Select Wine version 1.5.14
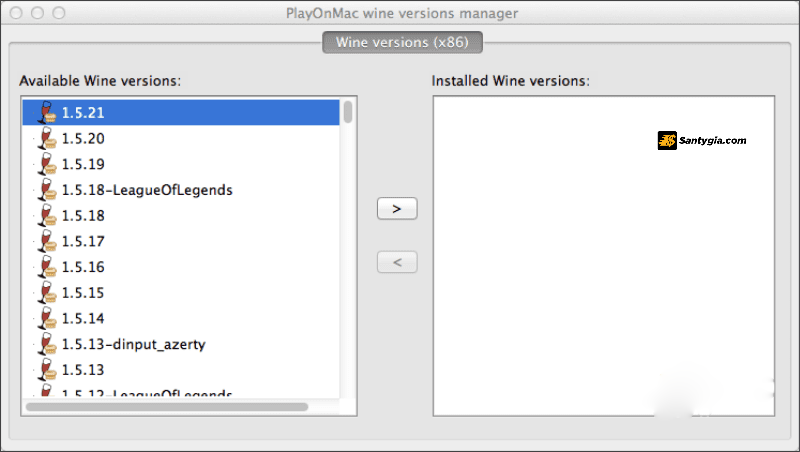Screen dimensions: 800x452 [x=181, y=318]
